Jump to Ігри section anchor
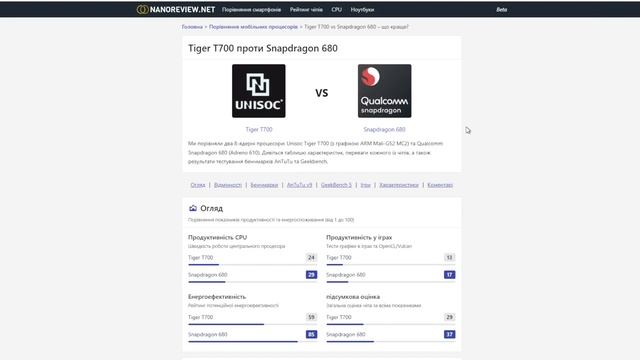Screen dimensions: 640x360 coord(365,185)
